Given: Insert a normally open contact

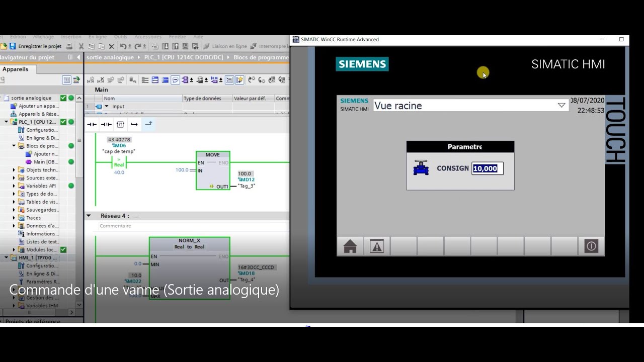Looking at the screenshot, I should tap(92, 124).
